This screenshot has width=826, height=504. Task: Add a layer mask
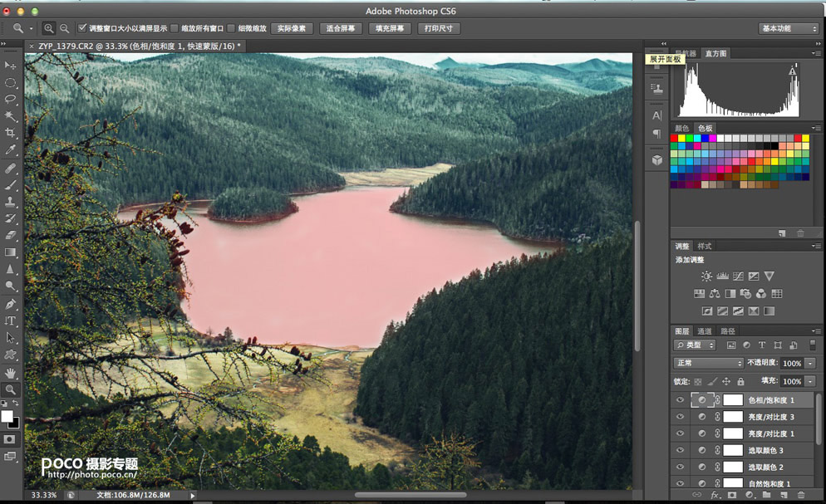coord(732,495)
